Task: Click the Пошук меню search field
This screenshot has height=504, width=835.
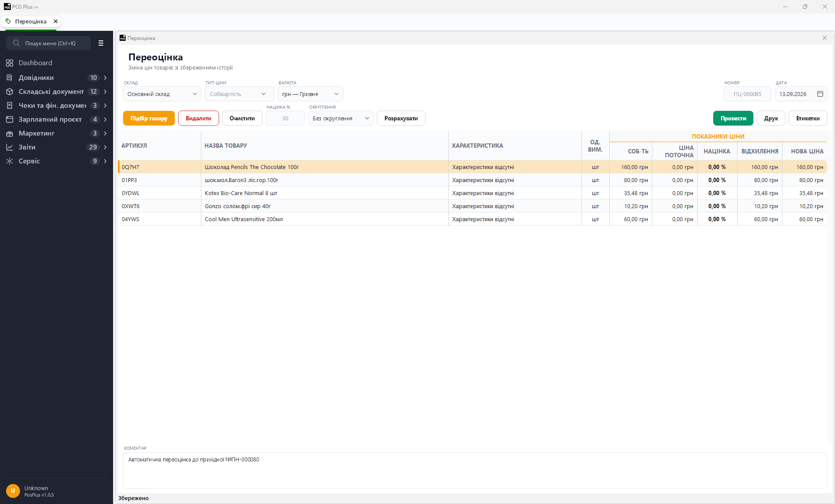Action: tap(48, 43)
